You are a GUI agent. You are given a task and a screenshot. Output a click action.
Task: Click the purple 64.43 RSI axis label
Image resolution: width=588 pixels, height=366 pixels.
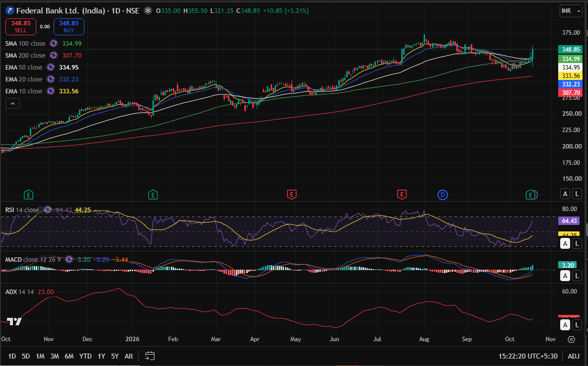click(569, 221)
